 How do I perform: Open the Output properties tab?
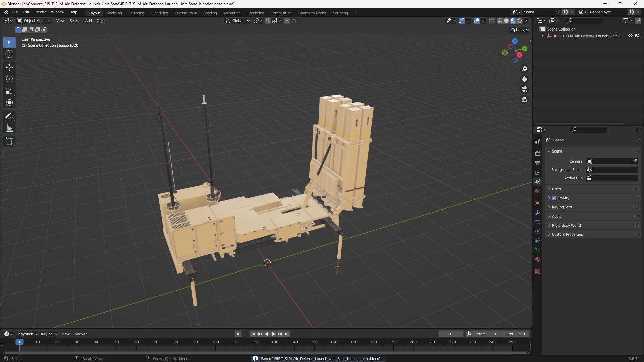coord(538,163)
